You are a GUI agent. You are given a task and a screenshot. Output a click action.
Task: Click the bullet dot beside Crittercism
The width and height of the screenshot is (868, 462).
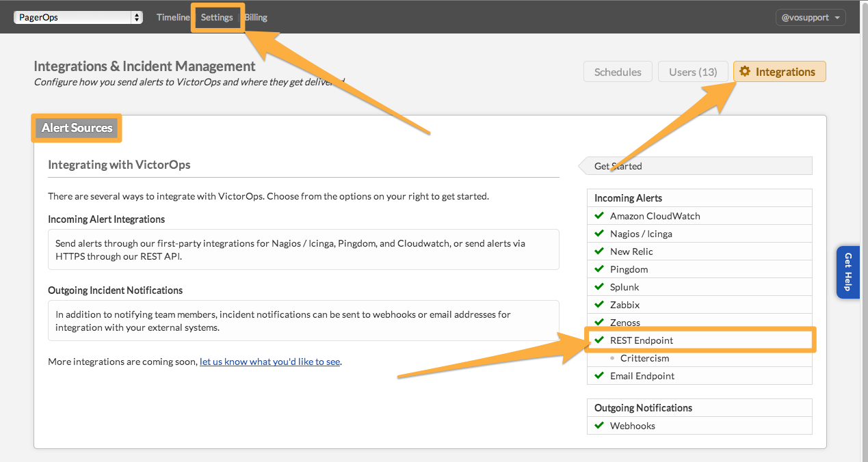612,358
